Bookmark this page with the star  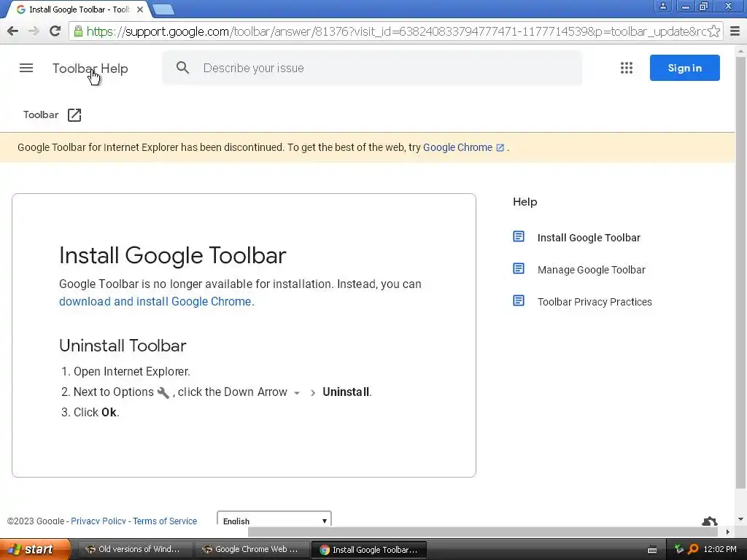coord(713,31)
